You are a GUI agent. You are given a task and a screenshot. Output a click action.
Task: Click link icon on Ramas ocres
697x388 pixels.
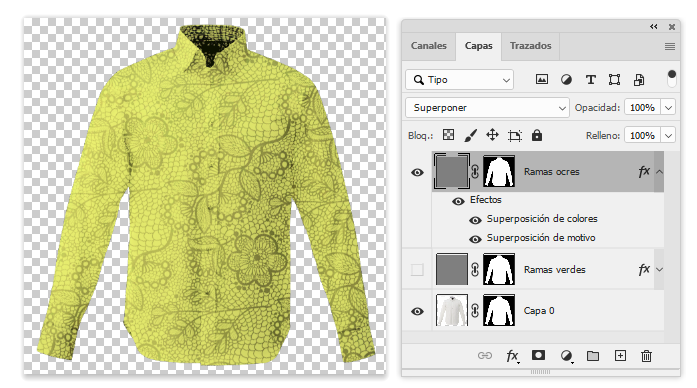pyautogui.click(x=475, y=172)
